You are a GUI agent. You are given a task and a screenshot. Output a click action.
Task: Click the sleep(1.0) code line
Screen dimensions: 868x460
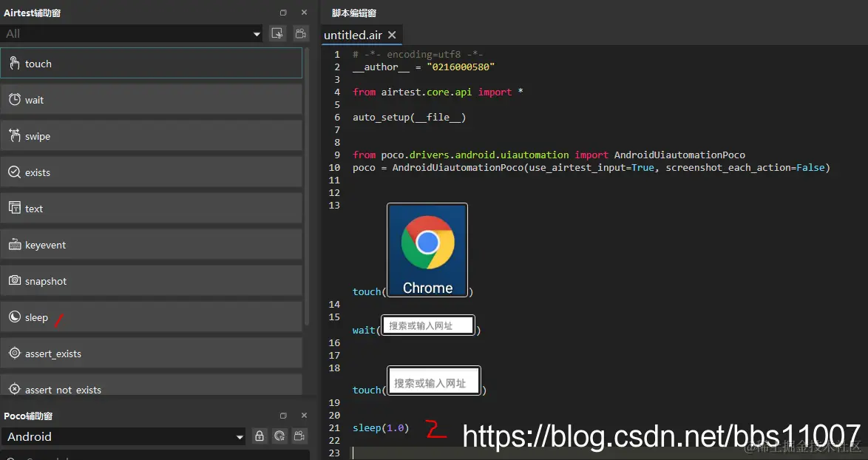tap(381, 428)
